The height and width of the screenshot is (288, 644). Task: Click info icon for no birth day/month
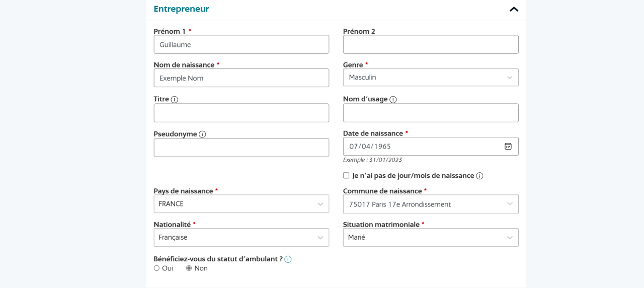click(479, 176)
